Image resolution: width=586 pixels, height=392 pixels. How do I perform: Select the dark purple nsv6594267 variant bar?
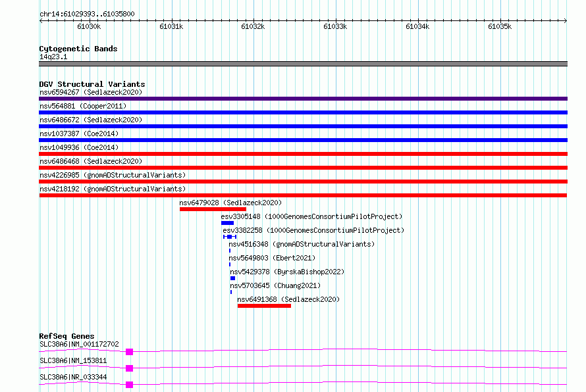(303, 99)
